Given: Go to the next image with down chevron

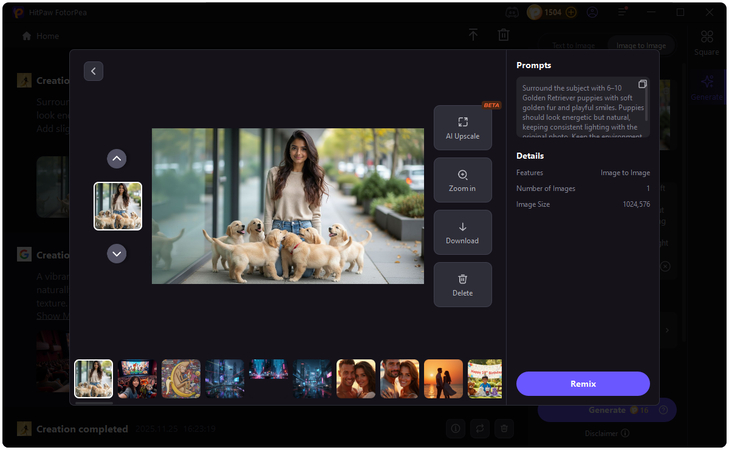Looking at the screenshot, I should pyautogui.click(x=117, y=254).
